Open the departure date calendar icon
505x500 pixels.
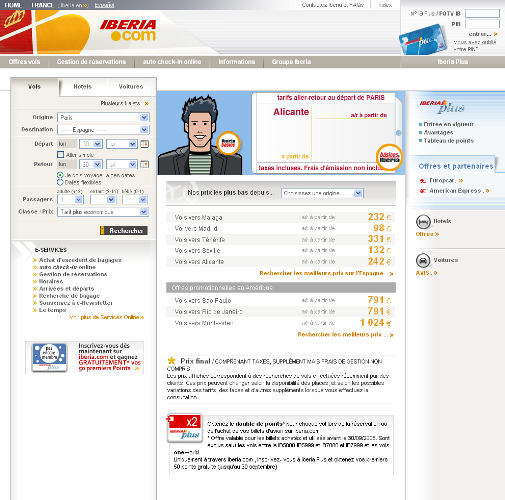[x=144, y=144]
